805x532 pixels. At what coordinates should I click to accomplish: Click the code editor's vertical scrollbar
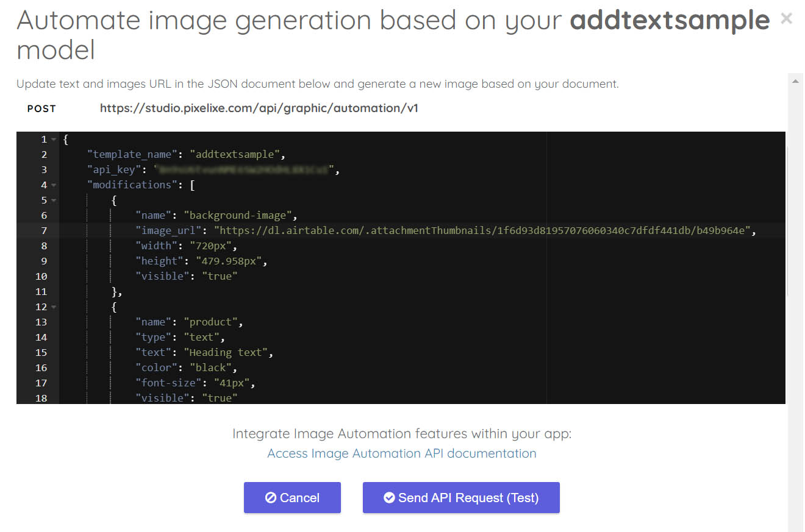click(x=787, y=219)
